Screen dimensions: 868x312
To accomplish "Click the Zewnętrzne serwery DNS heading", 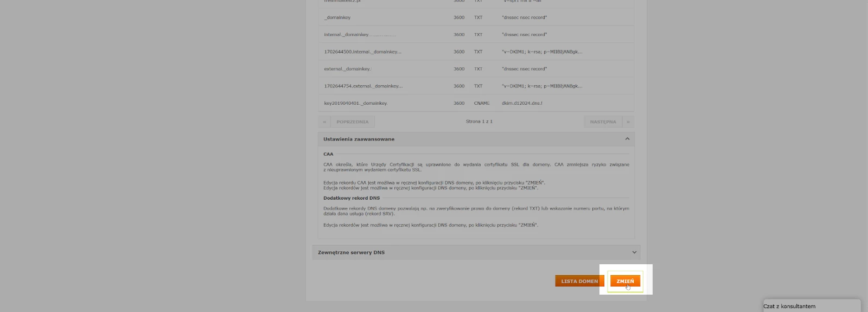I will [x=351, y=252].
